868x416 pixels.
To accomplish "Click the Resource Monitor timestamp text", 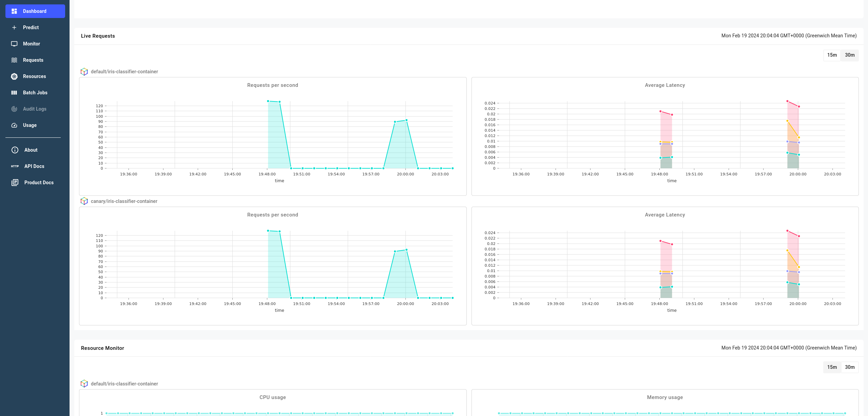I will 789,348.
